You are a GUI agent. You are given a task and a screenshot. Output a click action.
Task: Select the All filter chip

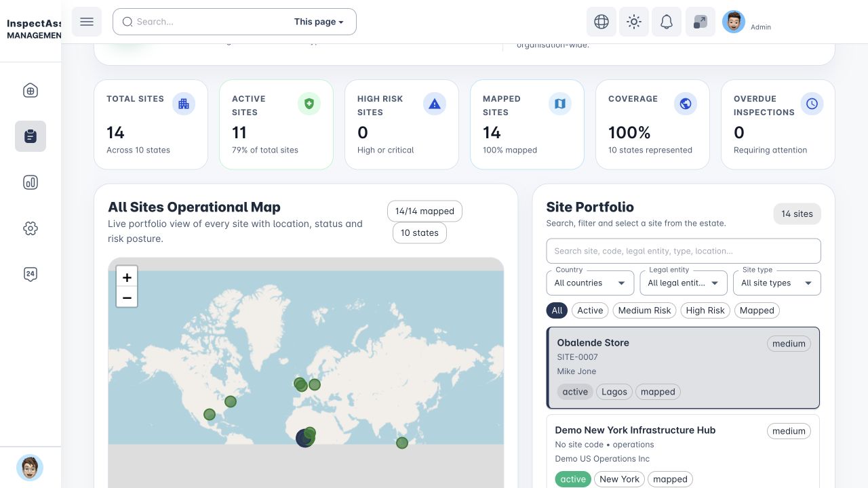pos(557,310)
